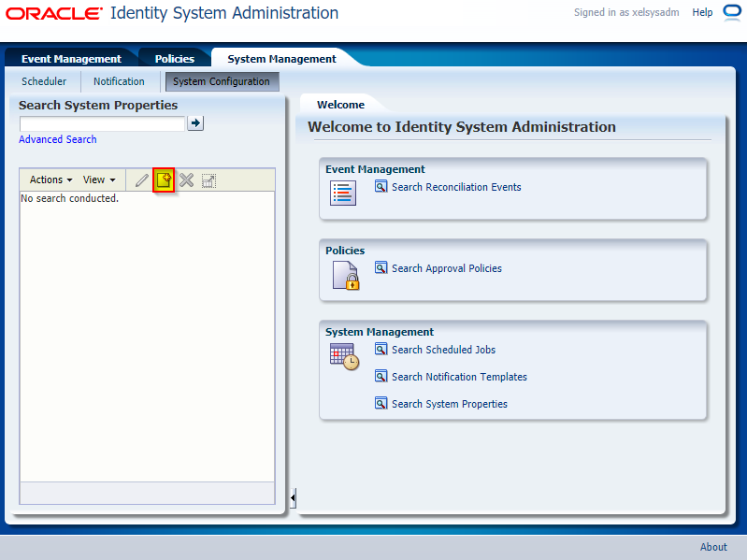747x560 pixels.
Task: Open Search System Properties link
Action: coord(450,404)
